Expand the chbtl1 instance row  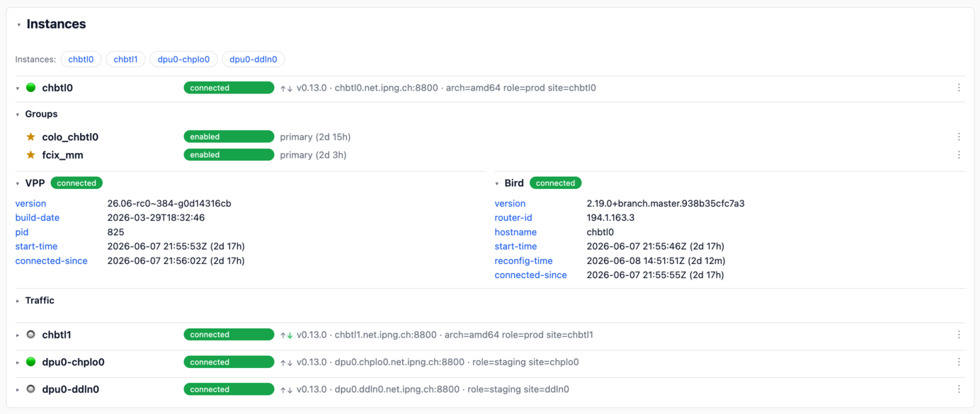(x=18, y=335)
